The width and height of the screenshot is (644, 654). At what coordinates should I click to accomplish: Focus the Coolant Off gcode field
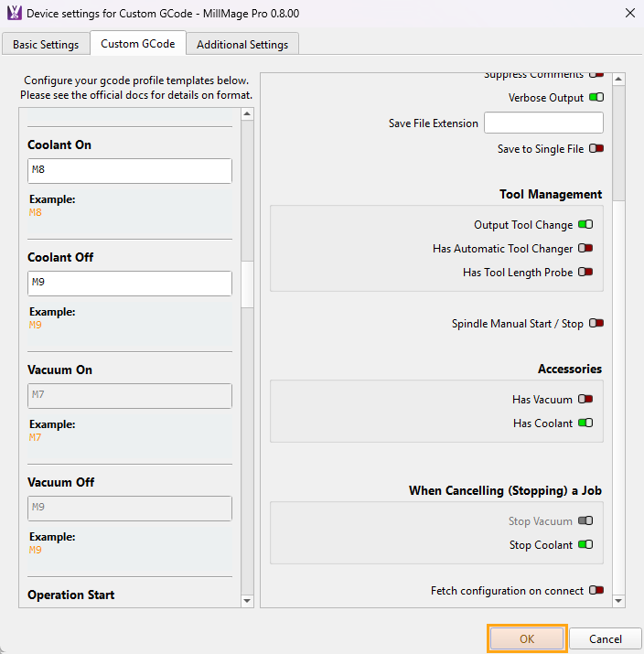point(129,284)
